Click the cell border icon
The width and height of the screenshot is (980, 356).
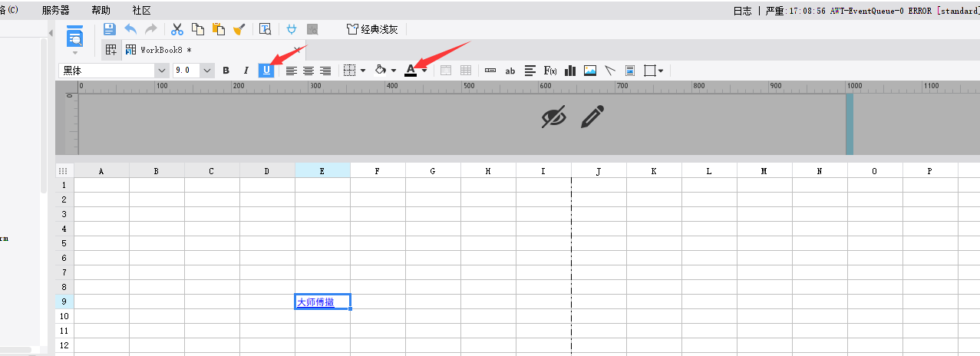(x=349, y=71)
